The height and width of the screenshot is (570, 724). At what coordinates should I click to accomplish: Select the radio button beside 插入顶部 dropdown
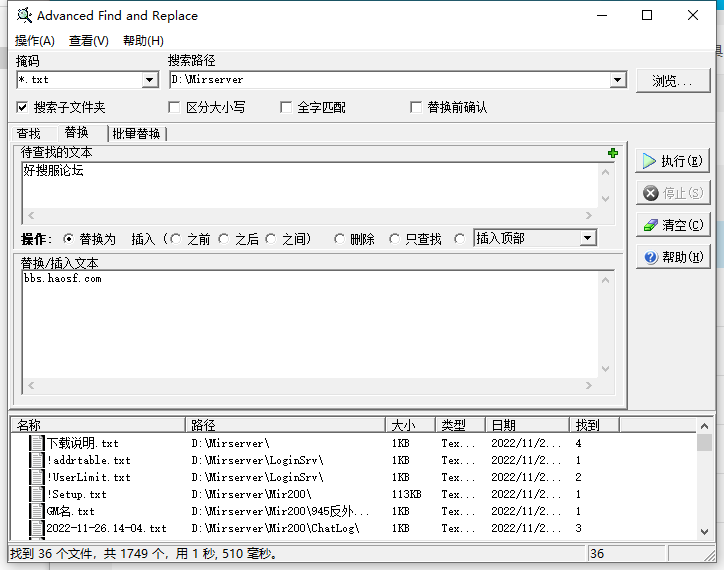coord(459,239)
